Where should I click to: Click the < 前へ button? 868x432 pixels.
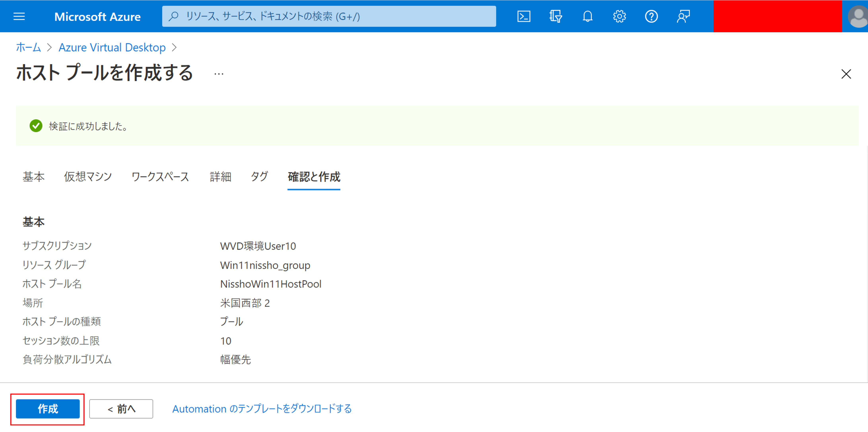[x=121, y=409]
